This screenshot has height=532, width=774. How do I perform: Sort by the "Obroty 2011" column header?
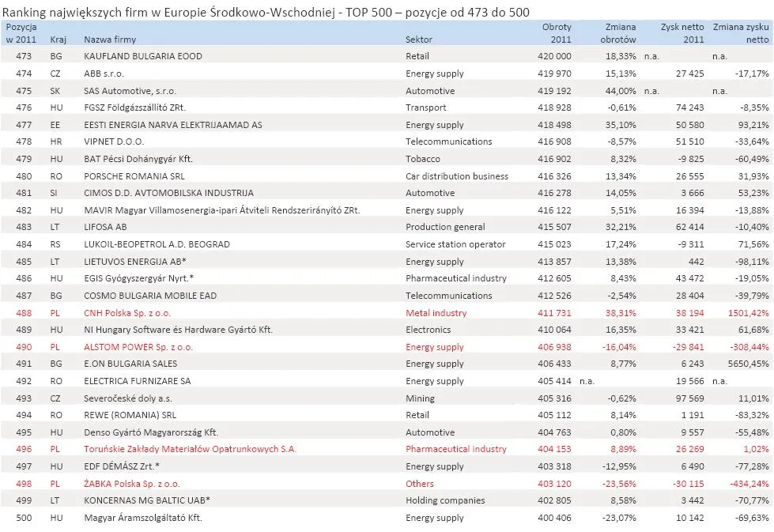point(556,33)
